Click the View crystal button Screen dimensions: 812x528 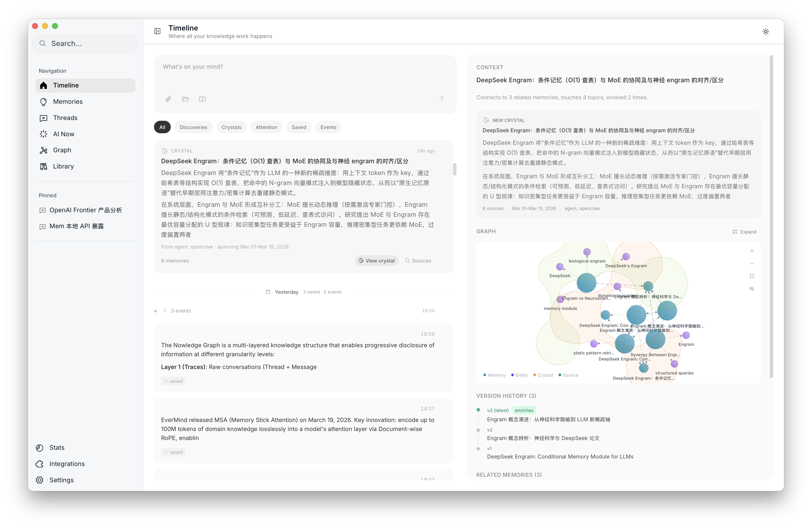(x=376, y=260)
